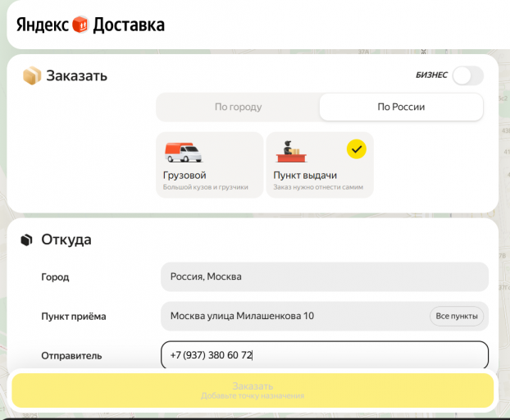The image size is (510, 420).
Task: Switch to the По городу tab
Action: click(x=238, y=107)
